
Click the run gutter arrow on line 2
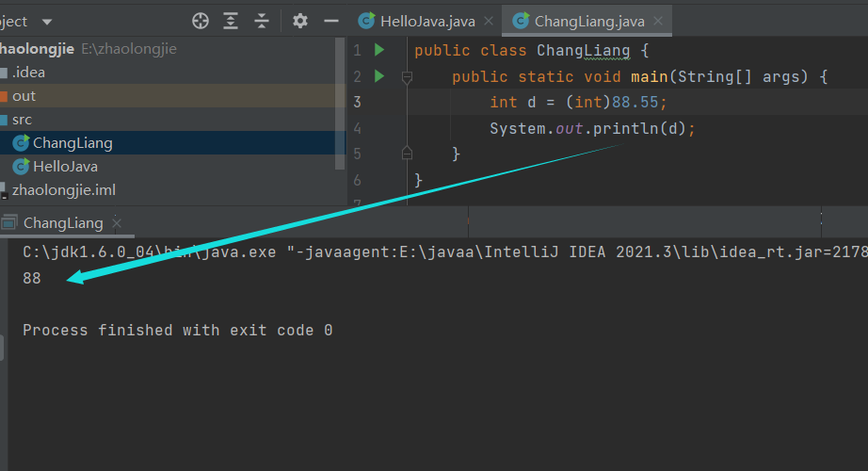tap(379, 75)
